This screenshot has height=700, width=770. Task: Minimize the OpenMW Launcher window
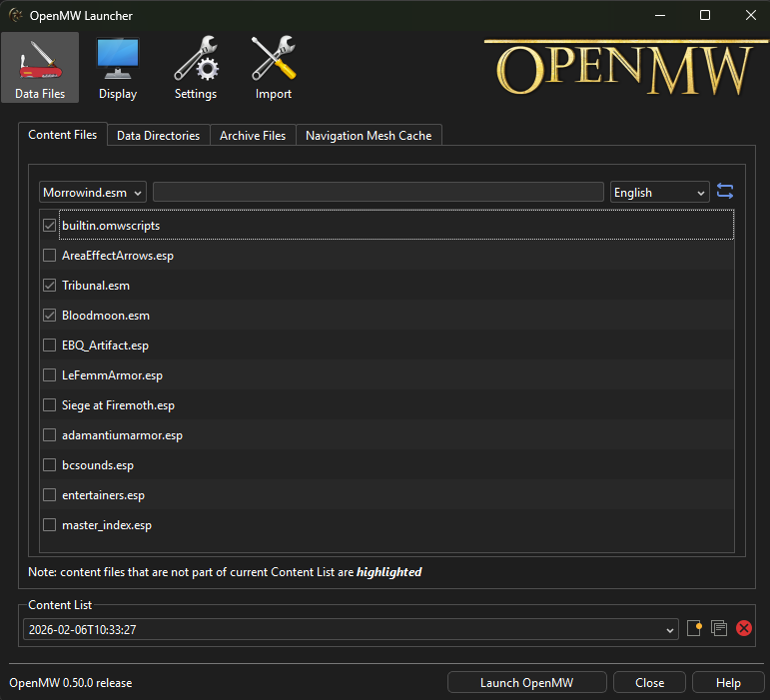tap(660, 15)
